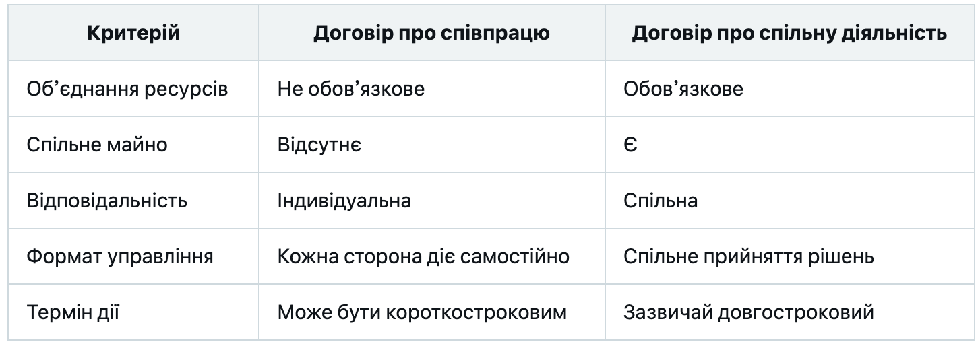
Task: Select the "Відсутнє" cell
Action: pos(319,145)
